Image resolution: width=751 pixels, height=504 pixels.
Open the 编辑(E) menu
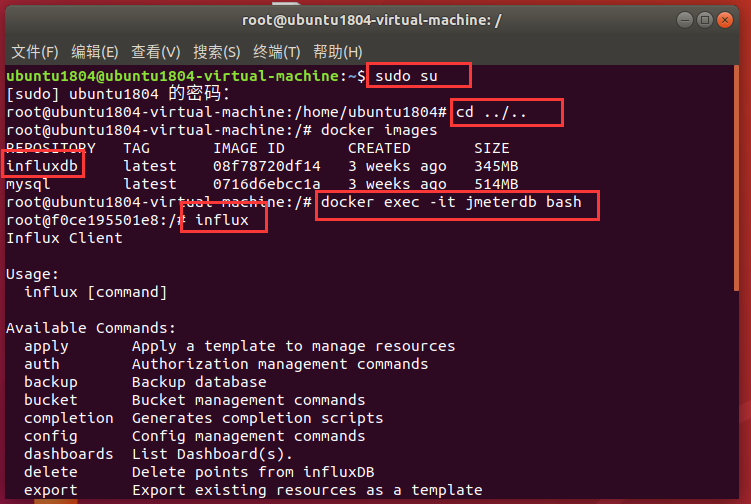[x=95, y=52]
